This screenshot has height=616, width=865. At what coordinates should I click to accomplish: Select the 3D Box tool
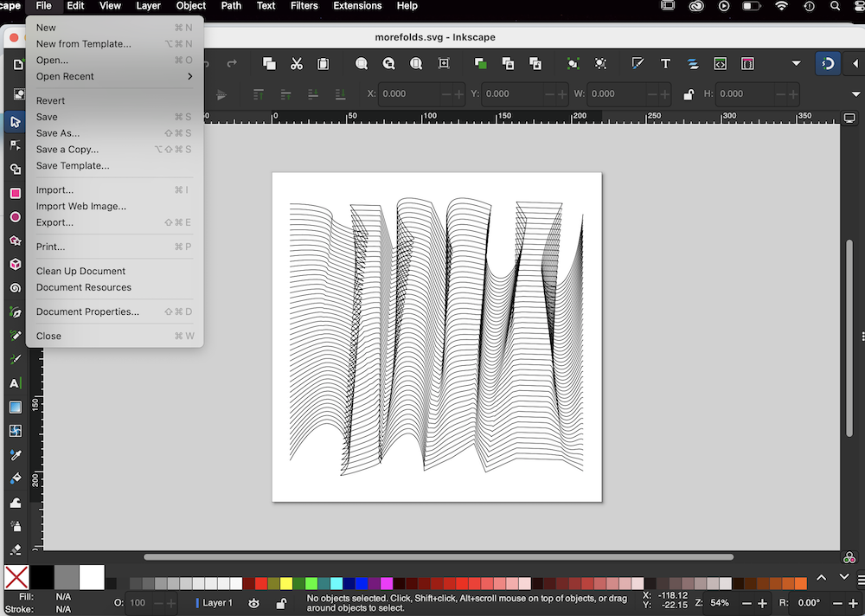click(16, 265)
